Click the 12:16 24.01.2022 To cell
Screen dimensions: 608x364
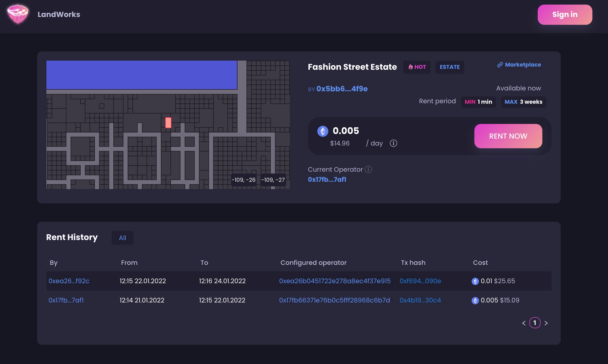pyautogui.click(x=222, y=281)
